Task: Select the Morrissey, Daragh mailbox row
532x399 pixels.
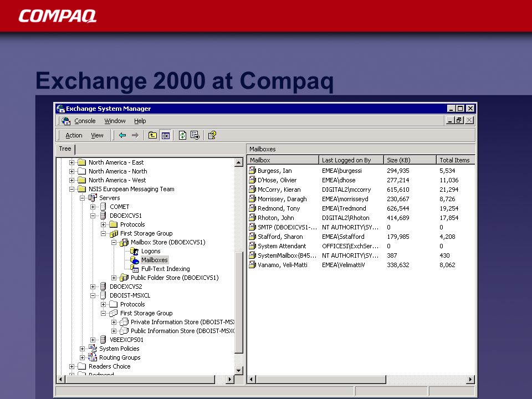Action: [x=361, y=199]
